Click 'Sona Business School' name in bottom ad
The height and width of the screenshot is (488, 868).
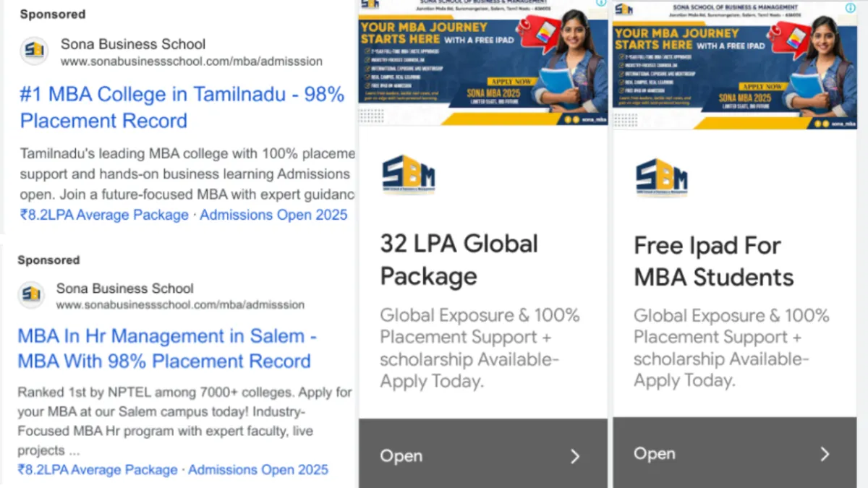pyautogui.click(x=125, y=288)
